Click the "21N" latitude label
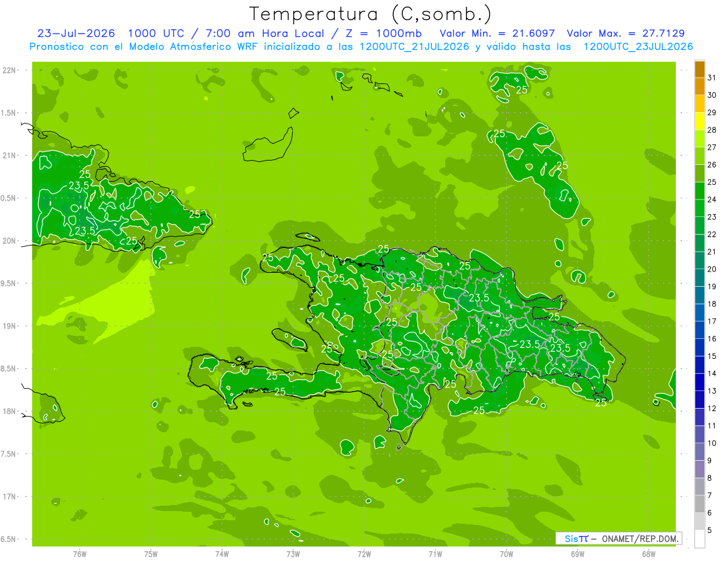This screenshot has width=728, height=562. (8, 155)
